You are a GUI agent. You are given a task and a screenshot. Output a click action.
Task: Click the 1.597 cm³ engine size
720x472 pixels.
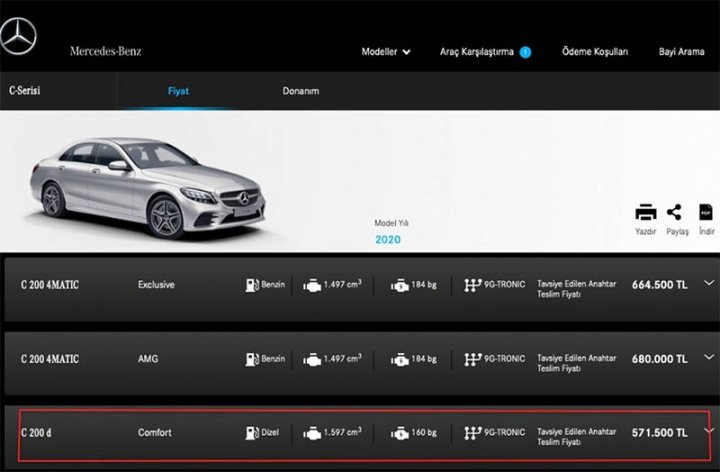point(343,432)
